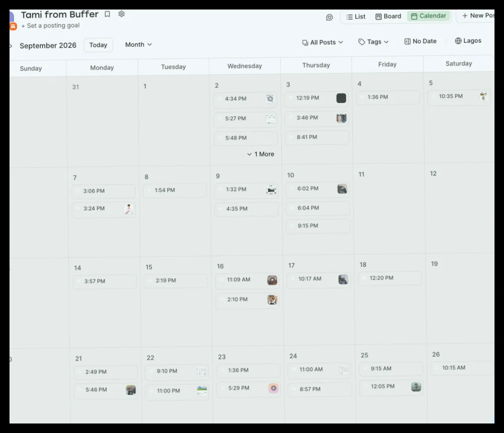504x433 pixels.
Task: Show posts with No Date
Action: click(x=421, y=41)
